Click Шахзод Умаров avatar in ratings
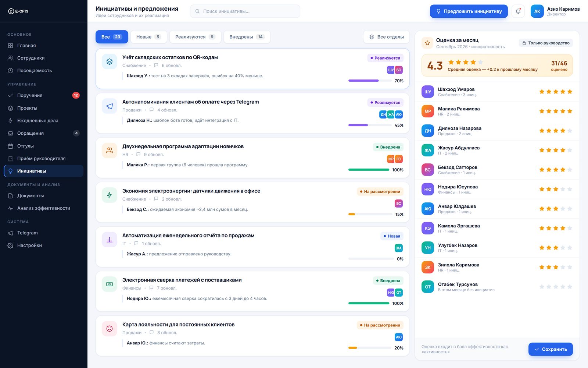 click(428, 92)
